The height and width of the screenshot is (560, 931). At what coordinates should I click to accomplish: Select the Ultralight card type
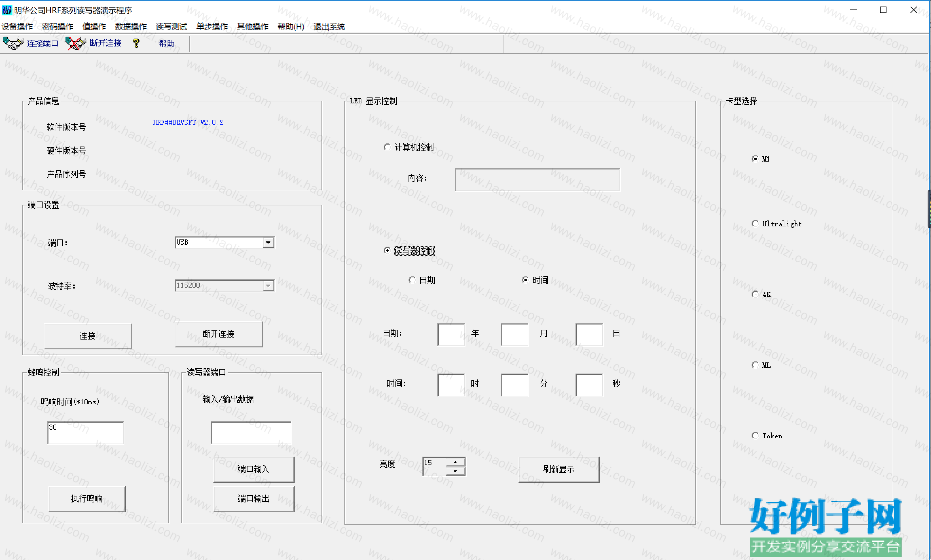(755, 223)
